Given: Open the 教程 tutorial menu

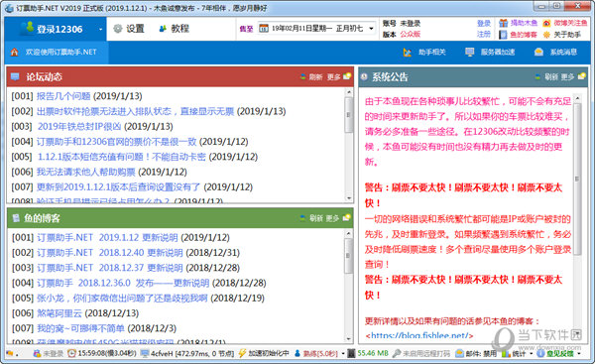Looking at the screenshot, I should [x=175, y=29].
